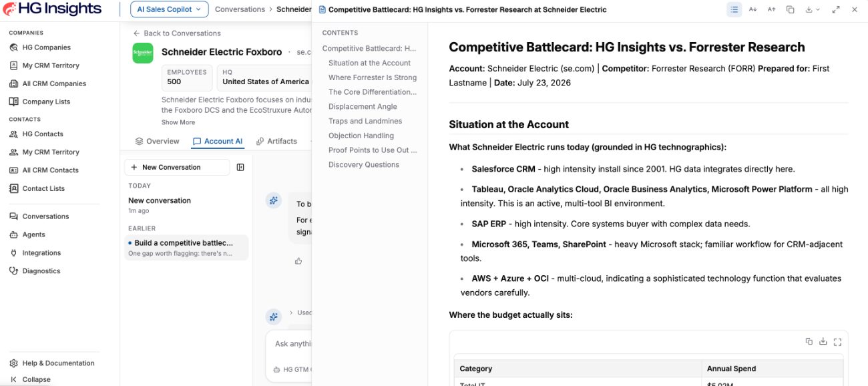This screenshot has width=868, height=386.
Task: Open Contact Lists
Action: pyautogui.click(x=43, y=188)
